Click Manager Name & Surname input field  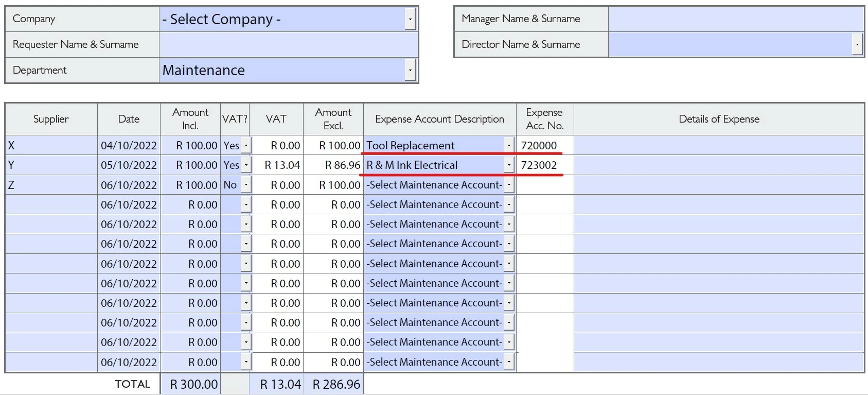tap(736, 19)
